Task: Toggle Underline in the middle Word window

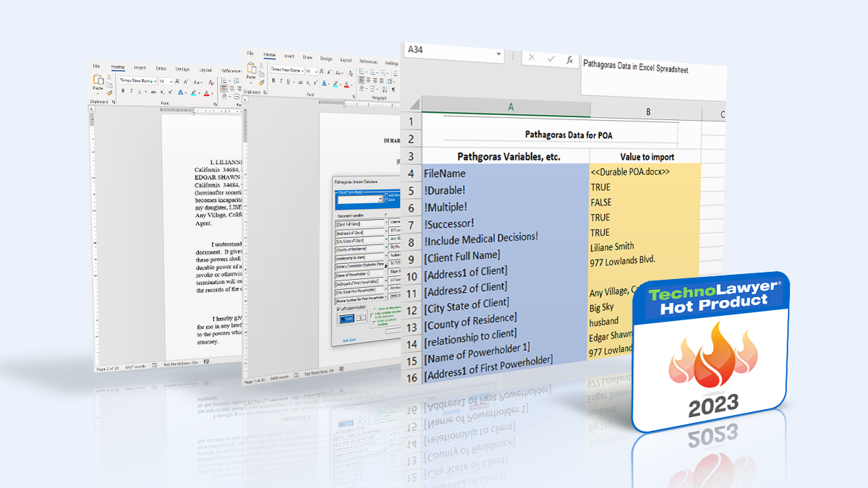Action: pyautogui.click(x=289, y=81)
